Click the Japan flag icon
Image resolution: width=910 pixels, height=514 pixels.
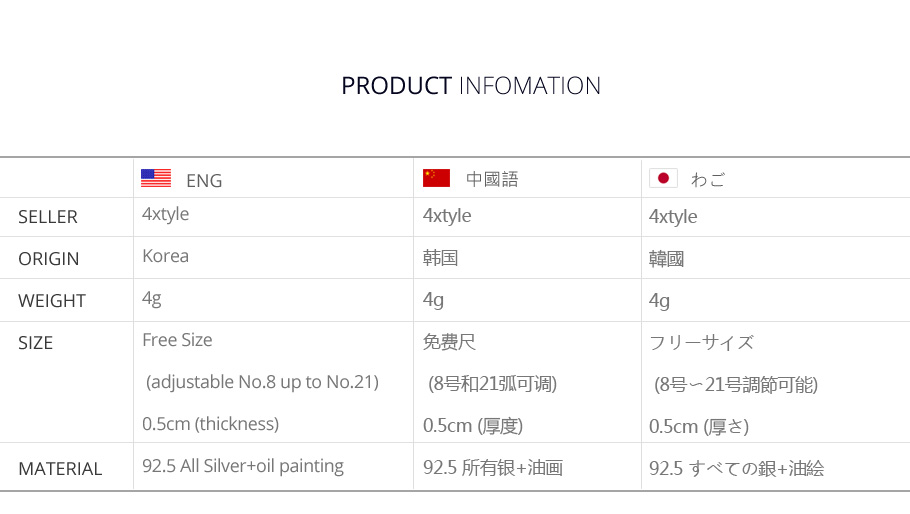[663, 178]
